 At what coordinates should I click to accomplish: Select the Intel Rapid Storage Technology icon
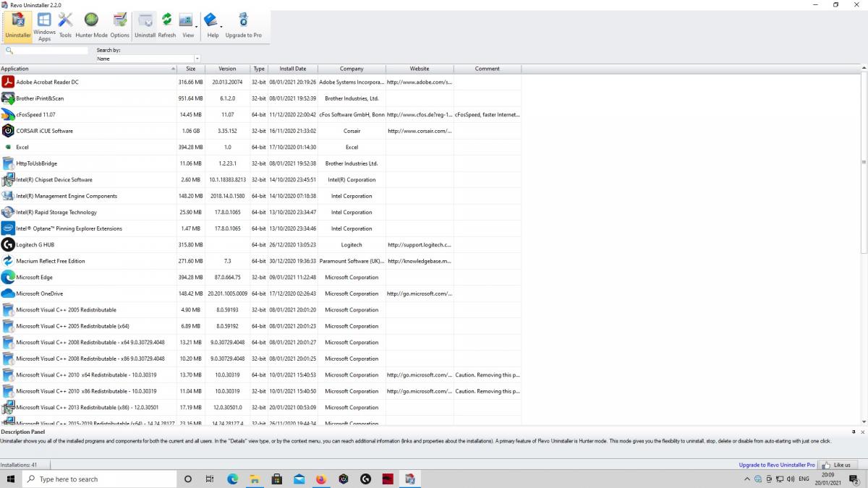(x=8, y=212)
